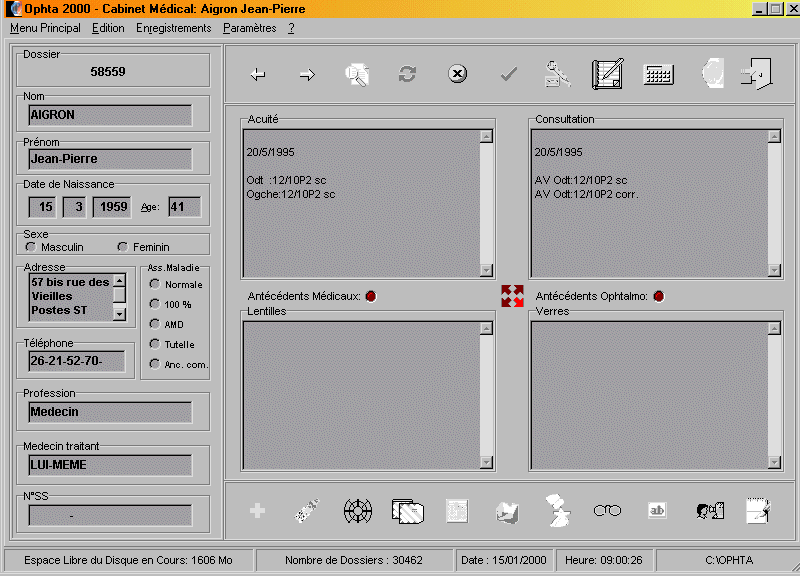Open the visual field target icon

pyautogui.click(x=358, y=511)
